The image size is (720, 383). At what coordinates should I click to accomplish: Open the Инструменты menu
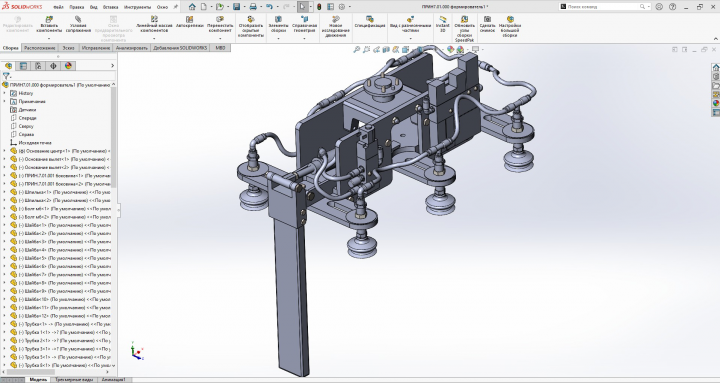137,7
